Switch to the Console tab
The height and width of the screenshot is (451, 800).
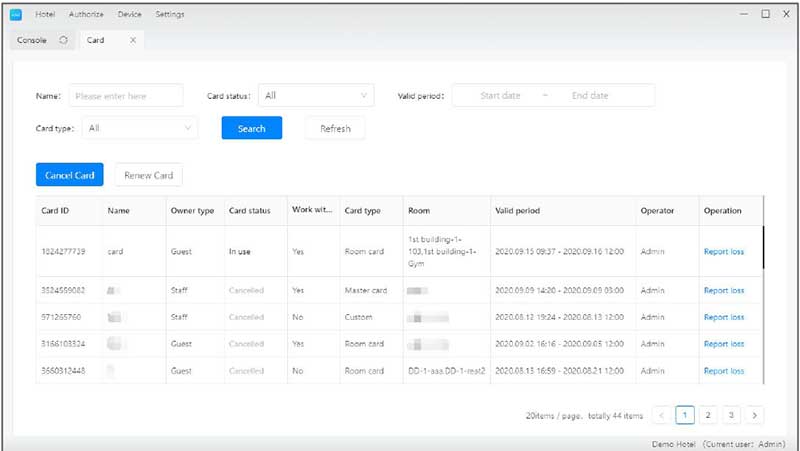[32, 40]
